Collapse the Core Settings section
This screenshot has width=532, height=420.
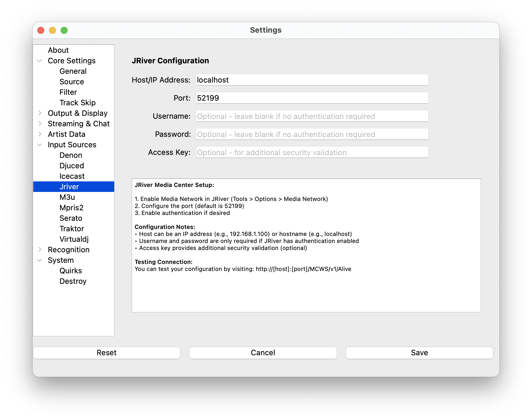[x=40, y=61]
